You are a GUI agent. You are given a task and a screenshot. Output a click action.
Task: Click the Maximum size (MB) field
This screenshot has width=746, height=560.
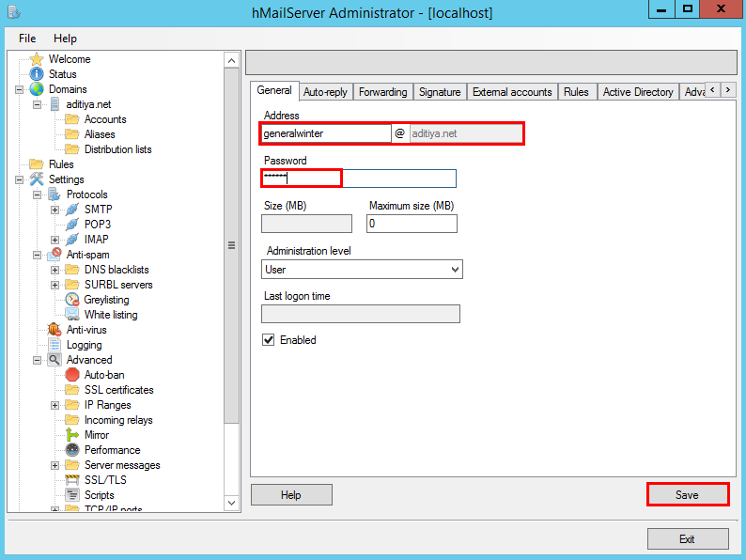[x=412, y=224]
